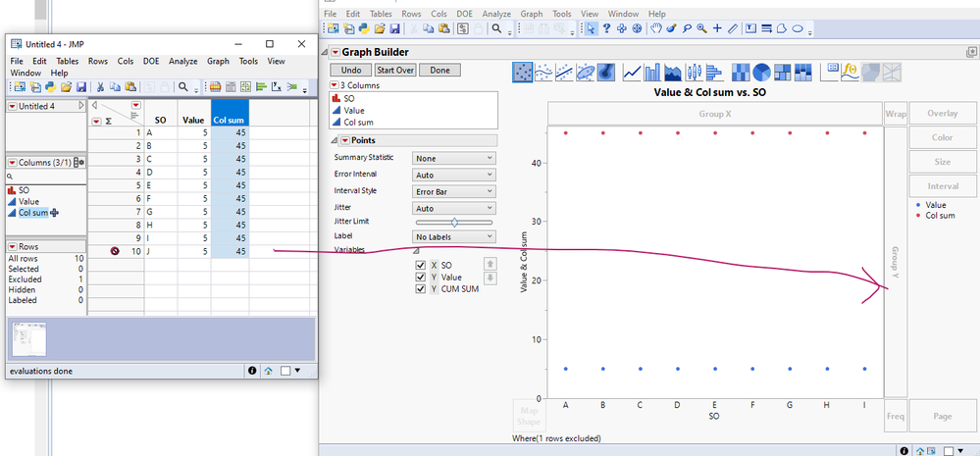Open the Columns (3/1) red triangle menu
This screenshot has height=456, width=980.
(x=13, y=163)
